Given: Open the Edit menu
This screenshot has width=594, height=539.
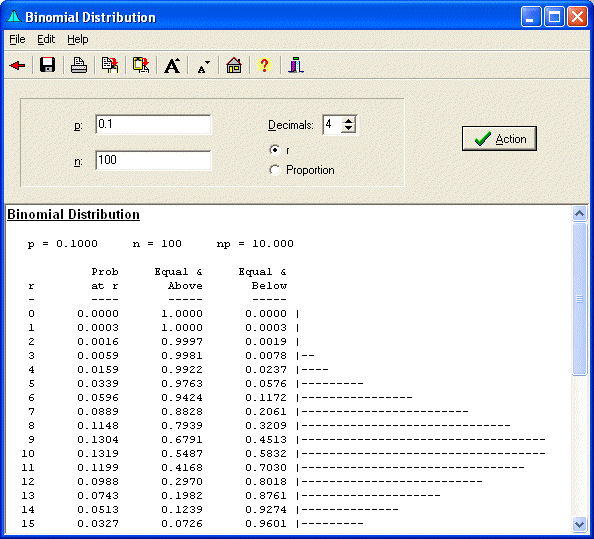Looking at the screenshot, I should [x=46, y=39].
